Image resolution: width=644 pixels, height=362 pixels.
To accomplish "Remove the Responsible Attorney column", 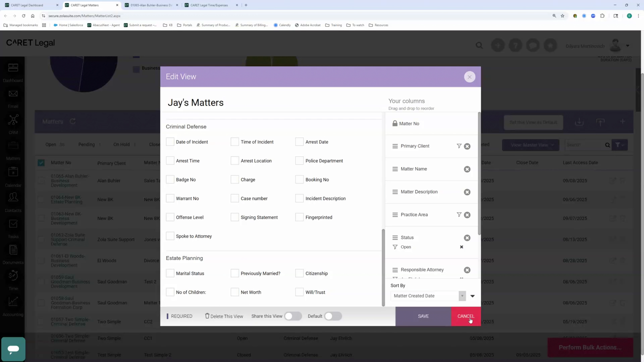I will click(467, 270).
